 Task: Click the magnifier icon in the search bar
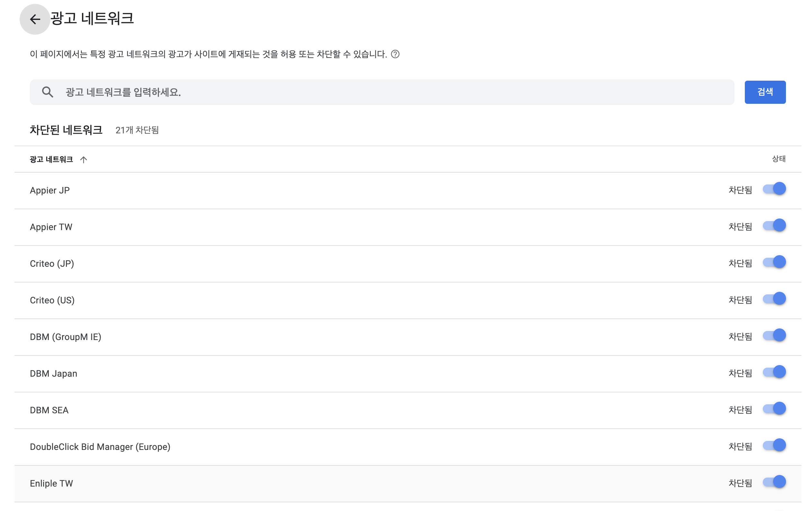click(x=48, y=92)
